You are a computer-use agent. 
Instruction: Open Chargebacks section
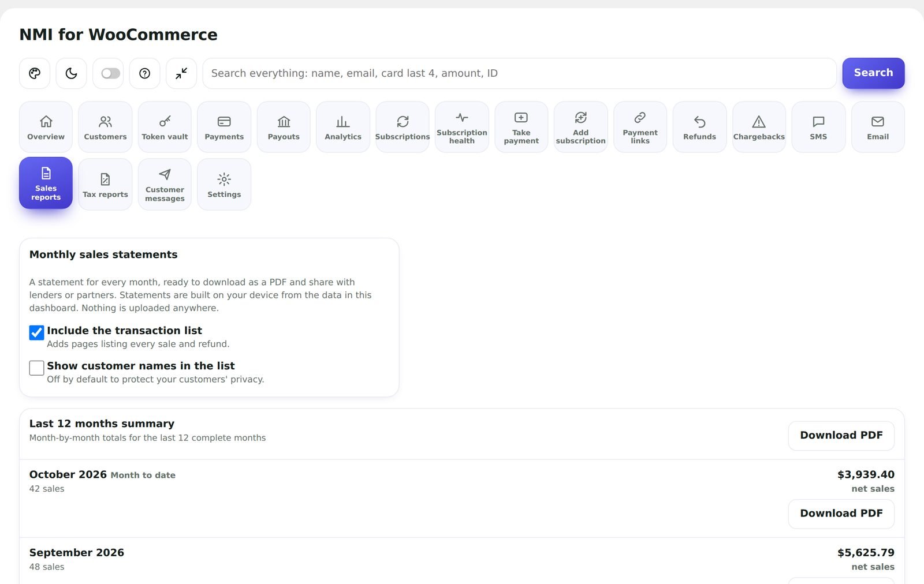tap(759, 127)
